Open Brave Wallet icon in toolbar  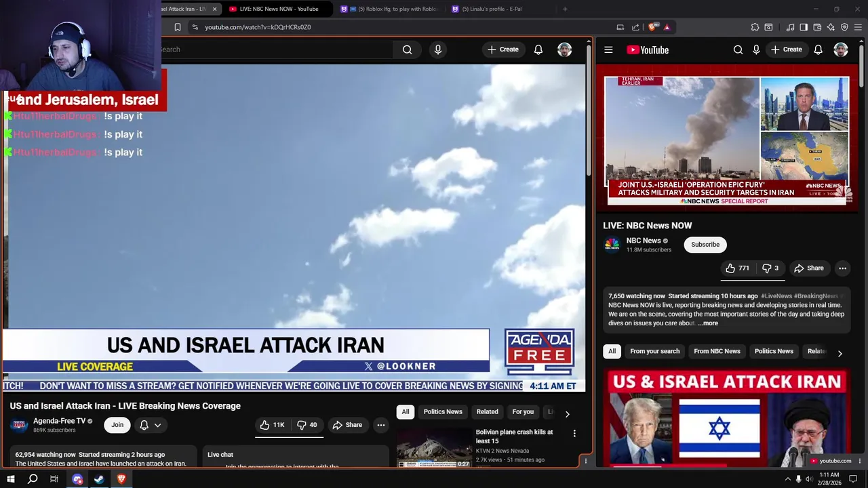[817, 27]
